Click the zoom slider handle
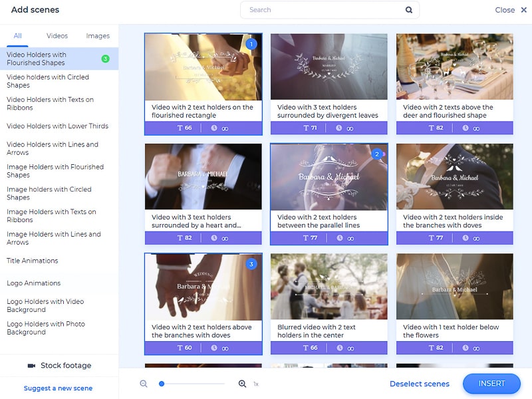This screenshot has width=532, height=399. pos(162,384)
